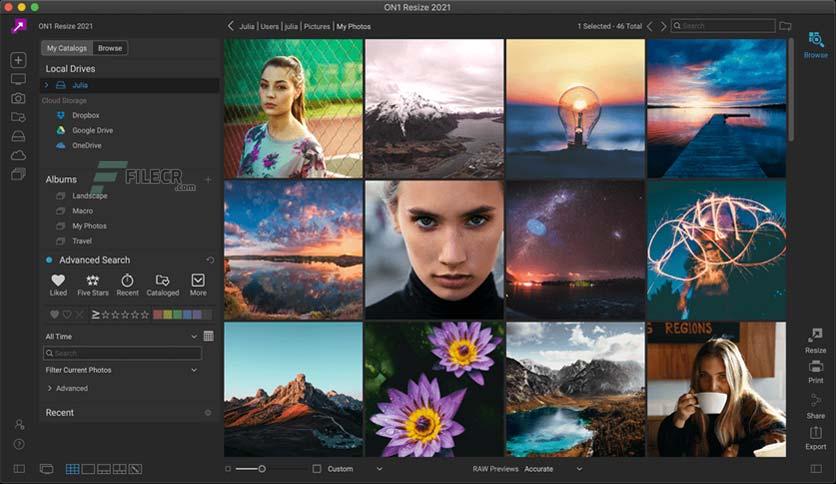Select the local drive sidebar icon

(x=19, y=136)
